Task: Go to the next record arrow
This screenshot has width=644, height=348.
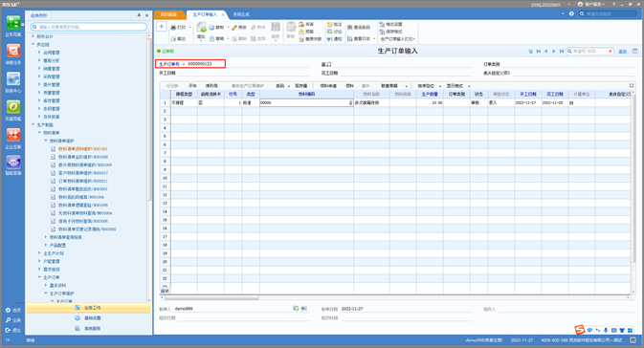Action: coord(554,52)
